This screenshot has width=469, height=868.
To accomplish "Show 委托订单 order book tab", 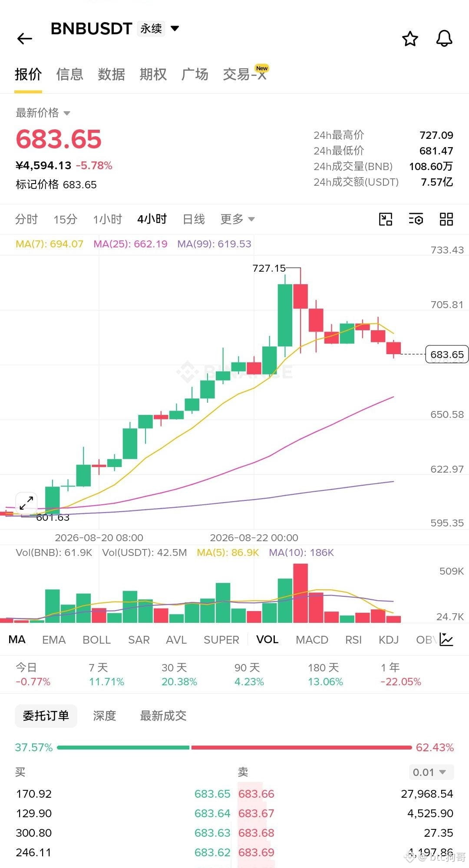I will (x=46, y=716).
